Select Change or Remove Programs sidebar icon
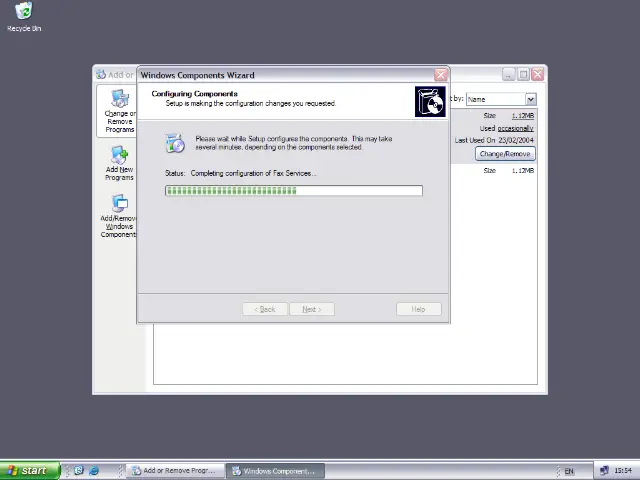Image resolution: width=640 pixels, height=480 pixels. click(x=119, y=111)
